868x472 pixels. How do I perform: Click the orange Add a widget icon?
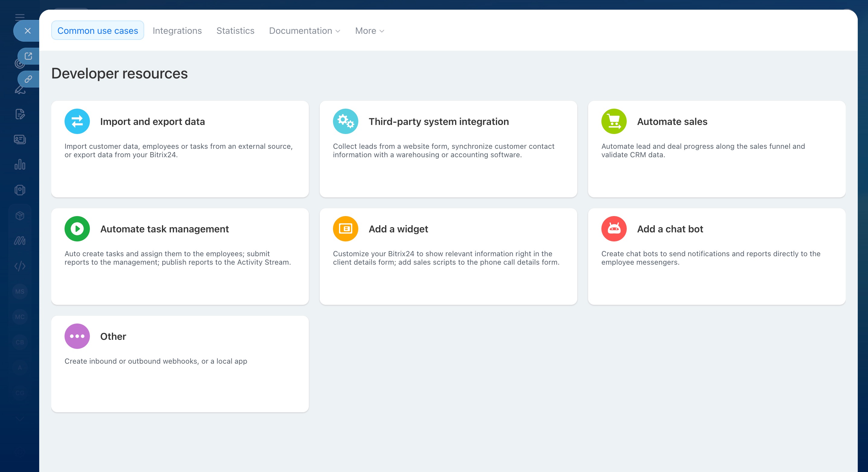pyautogui.click(x=345, y=228)
